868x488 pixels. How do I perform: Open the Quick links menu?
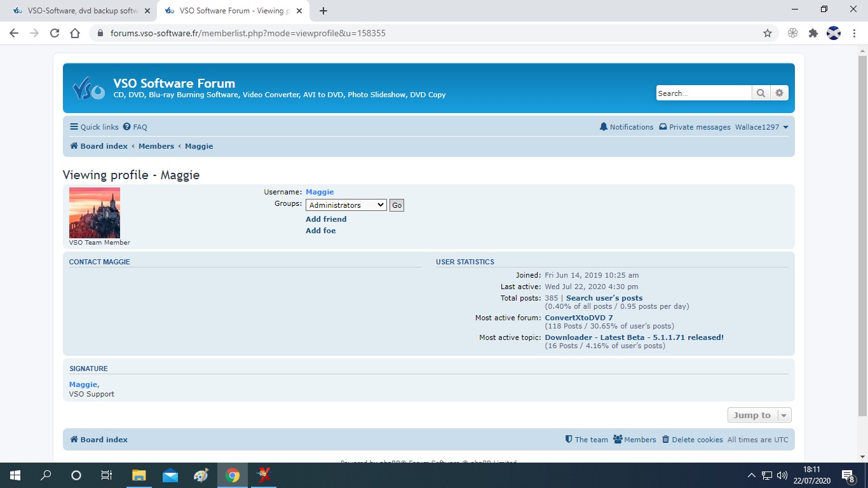(x=94, y=127)
